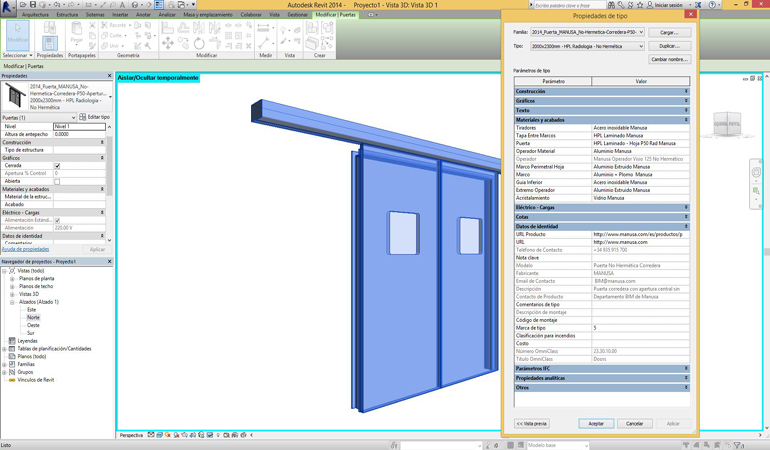The width and height of the screenshot is (770, 450).
Task: Open the Estructura ribbon tab
Action: [67, 15]
